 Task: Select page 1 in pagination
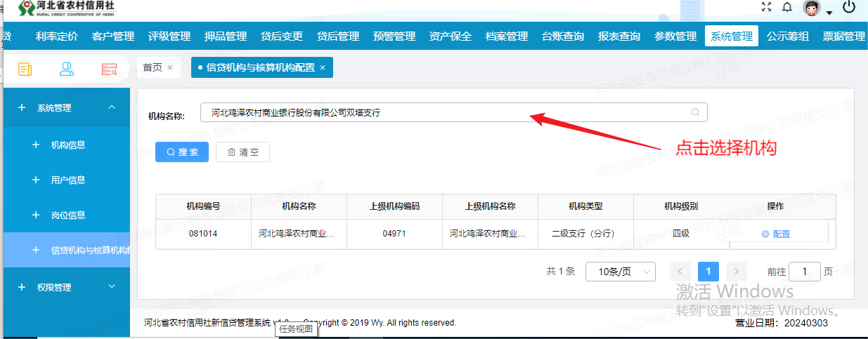click(x=708, y=272)
